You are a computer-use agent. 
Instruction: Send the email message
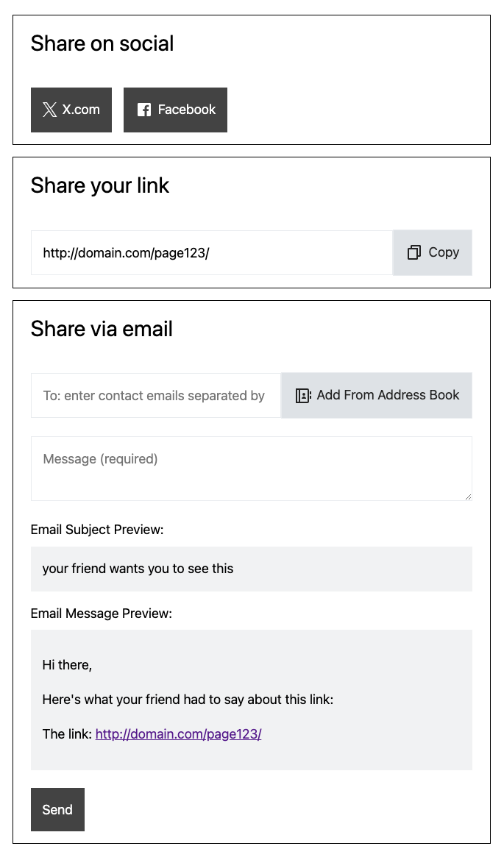(57, 809)
